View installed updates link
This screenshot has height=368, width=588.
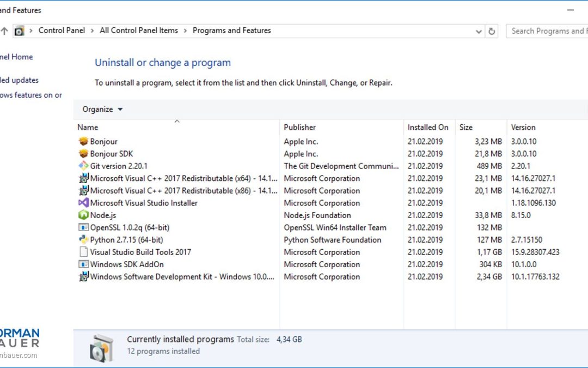point(19,80)
